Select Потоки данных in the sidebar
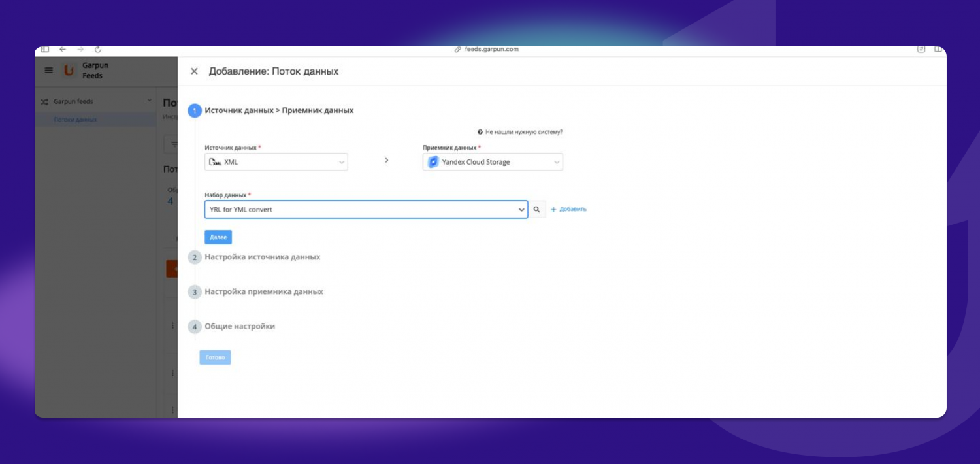This screenshot has width=980, height=464. click(75, 120)
